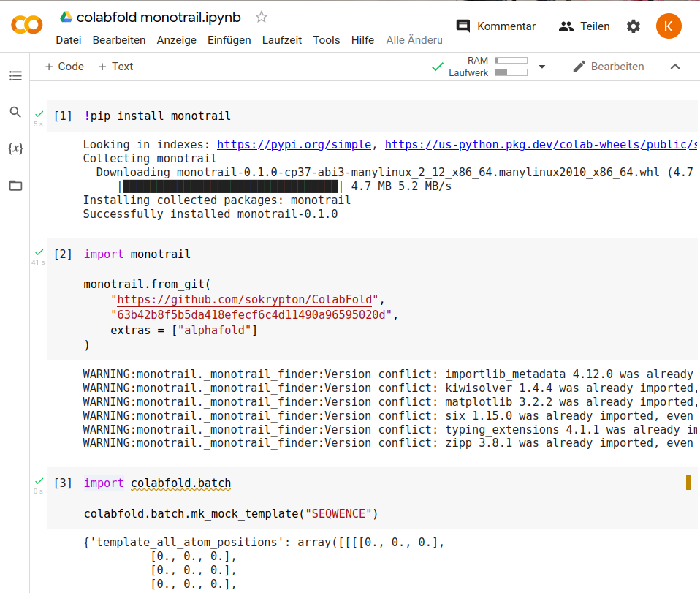This screenshot has width=700, height=593.
Task: Click the mk_mock_template("SEQWENCE") code line
Action: (x=231, y=514)
